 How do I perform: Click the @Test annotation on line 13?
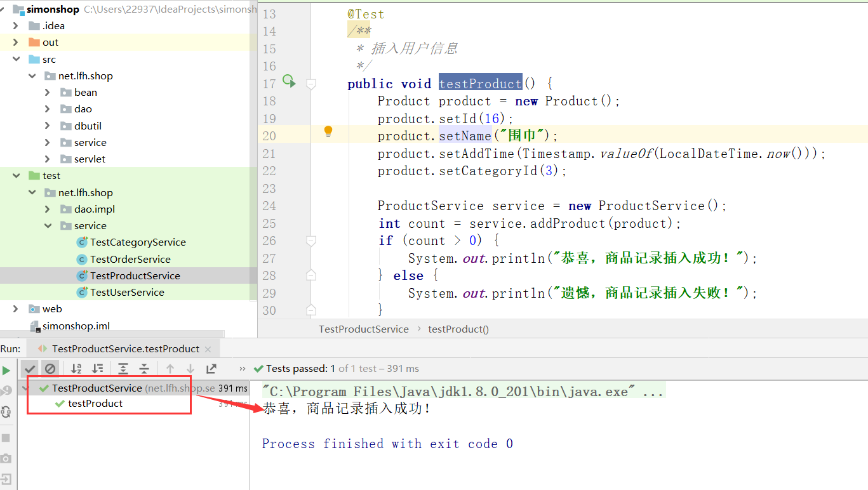tap(366, 14)
